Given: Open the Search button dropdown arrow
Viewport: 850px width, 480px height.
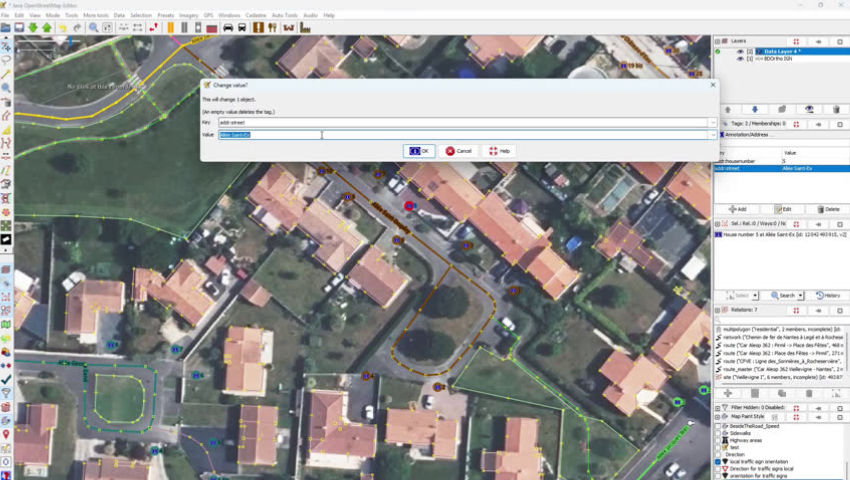Looking at the screenshot, I should point(802,296).
